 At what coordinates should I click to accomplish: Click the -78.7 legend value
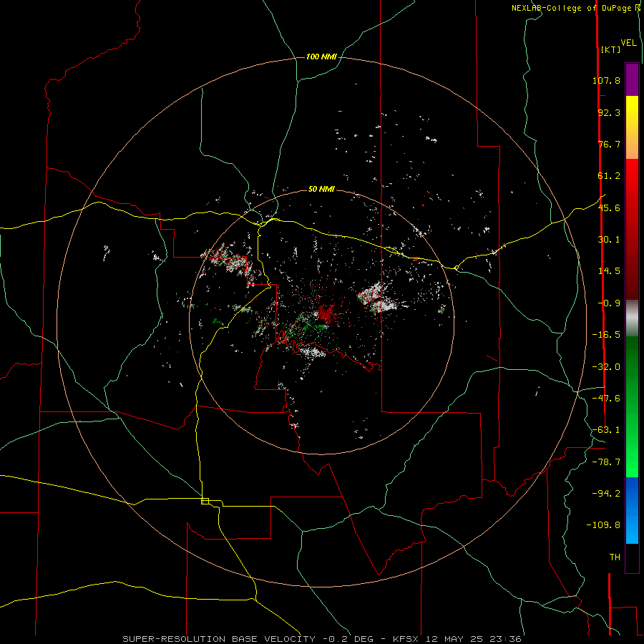click(606, 462)
